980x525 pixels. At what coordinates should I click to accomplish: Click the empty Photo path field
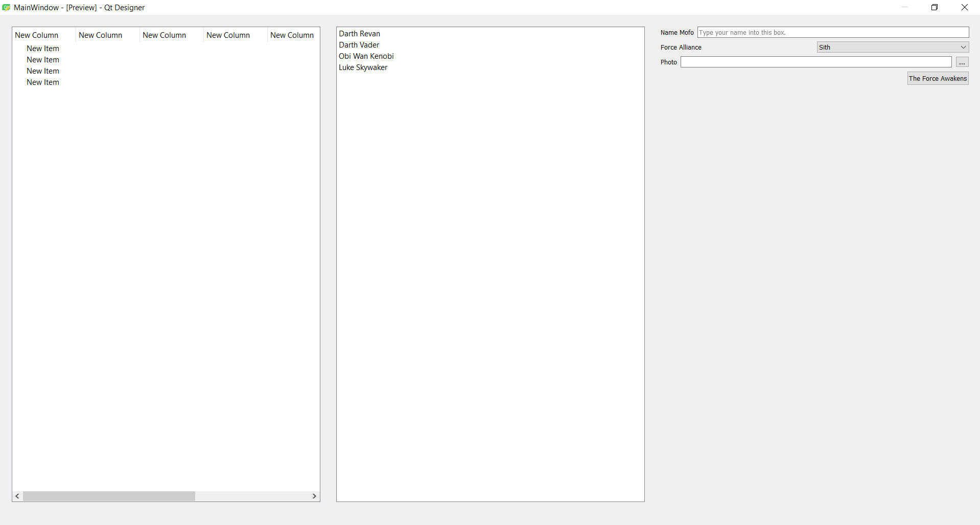pyautogui.click(x=816, y=62)
